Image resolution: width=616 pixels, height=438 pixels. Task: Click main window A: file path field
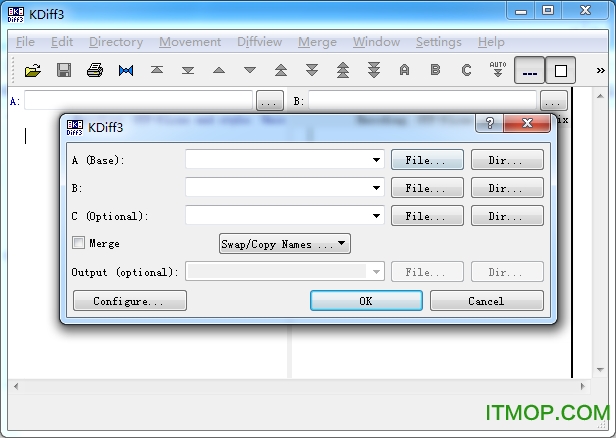(x=138, y=100)
